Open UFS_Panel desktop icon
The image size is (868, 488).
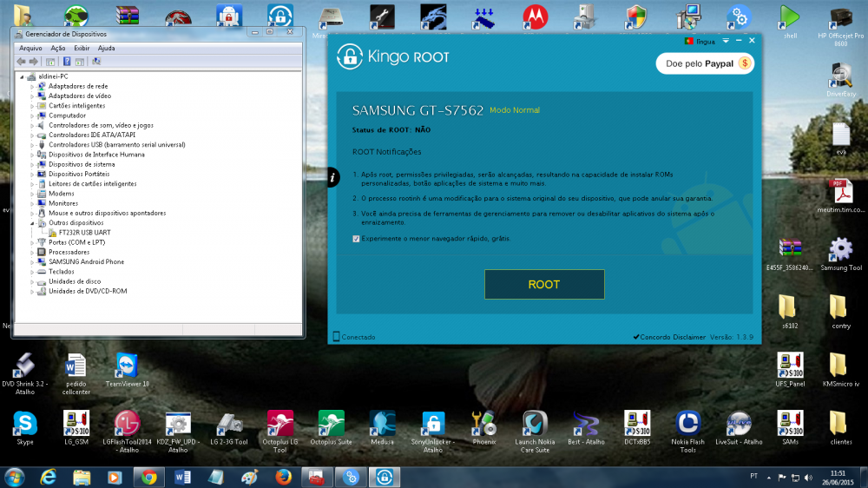(790, 370)
